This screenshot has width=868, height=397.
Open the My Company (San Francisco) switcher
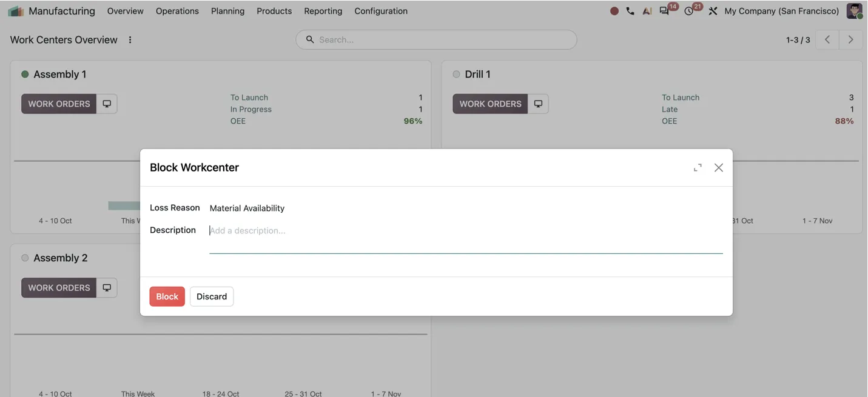point(782,11)
